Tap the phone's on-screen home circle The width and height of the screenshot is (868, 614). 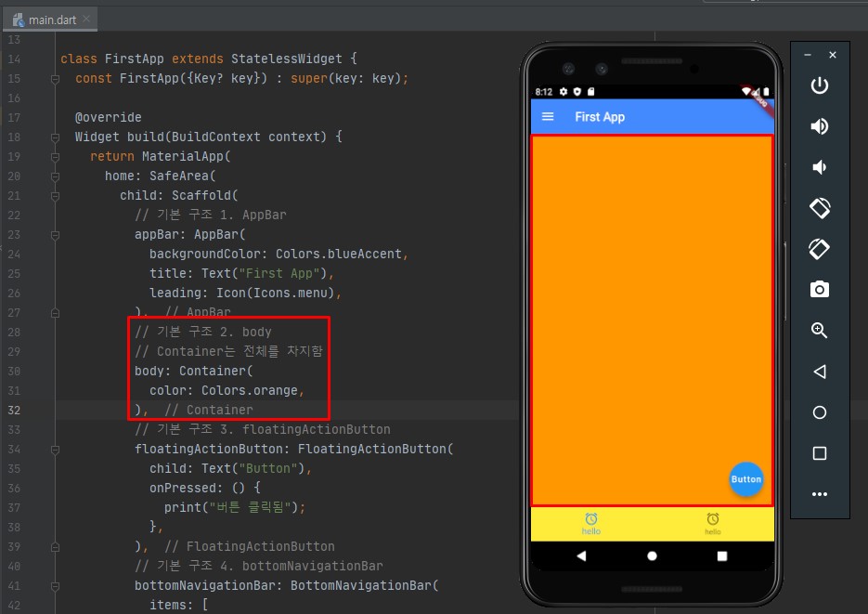(652, 555)
